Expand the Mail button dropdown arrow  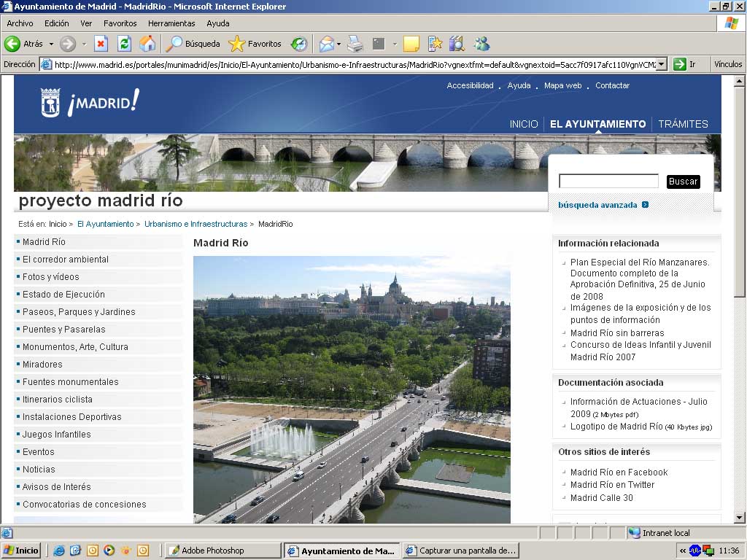coord(339,44)
